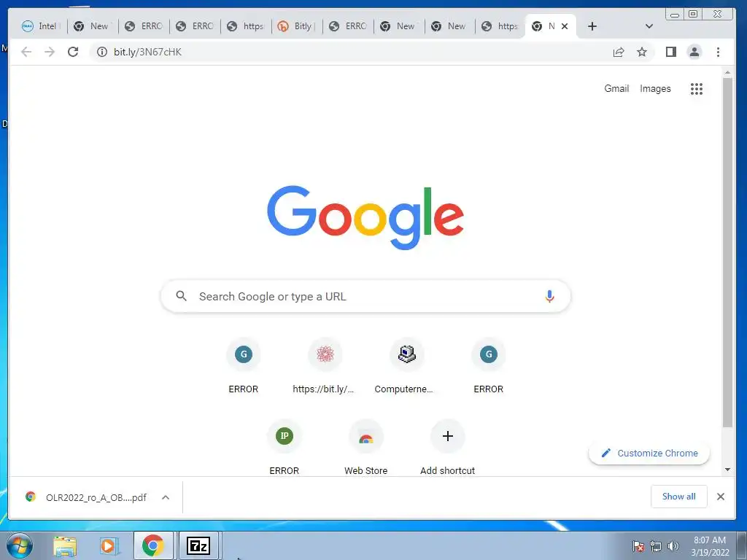Open the https://bit.ly/... shortcut tile
This screenshot has width=747, height=560.
325,367
